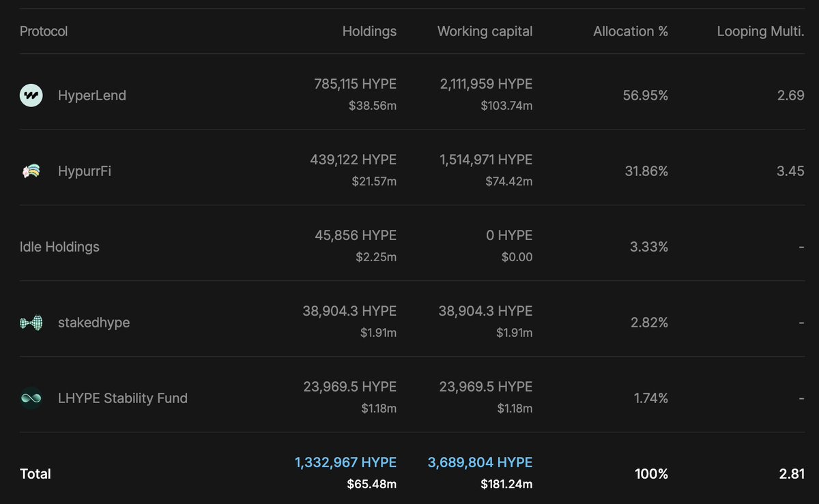Click the $103.74m working capital value

click(506, 106)
